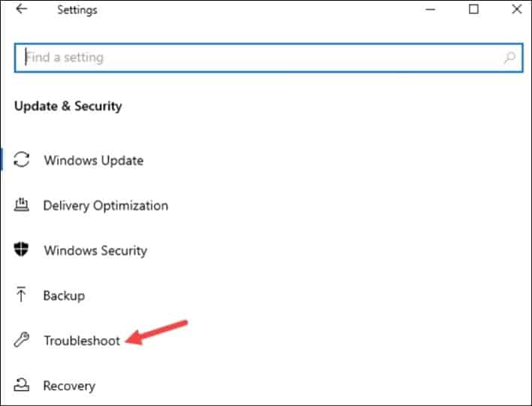
Task: Click the Recovery icon
Action: pyautogui.click(x=21, y=385)
